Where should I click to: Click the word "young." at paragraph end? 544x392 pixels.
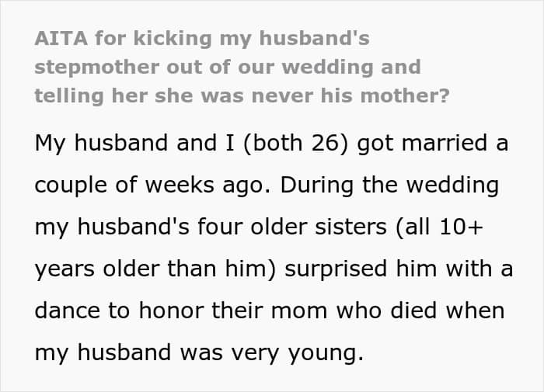pyautogui.click(x=326, y=354)
